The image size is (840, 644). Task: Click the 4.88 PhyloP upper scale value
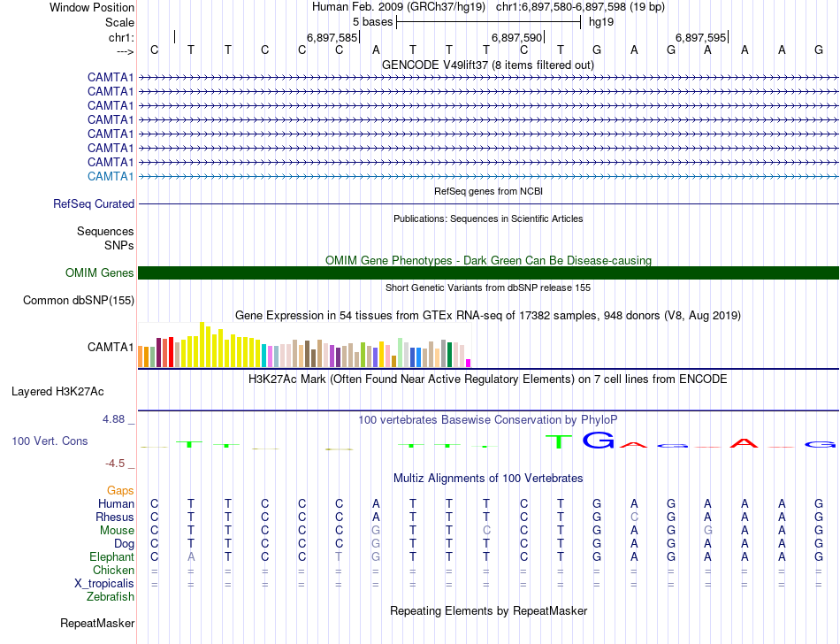coord(113,419)
